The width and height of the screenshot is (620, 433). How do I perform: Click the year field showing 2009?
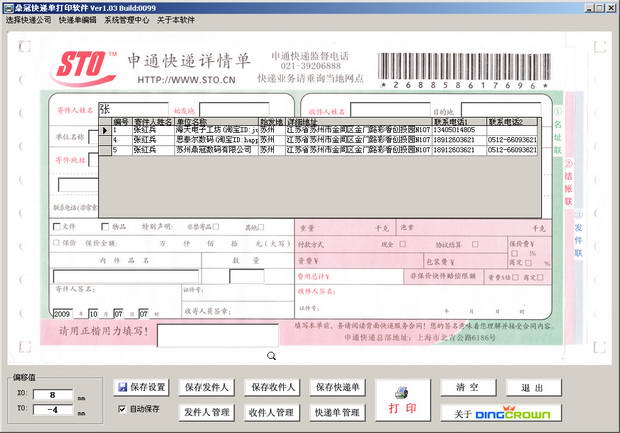point(63,314)
